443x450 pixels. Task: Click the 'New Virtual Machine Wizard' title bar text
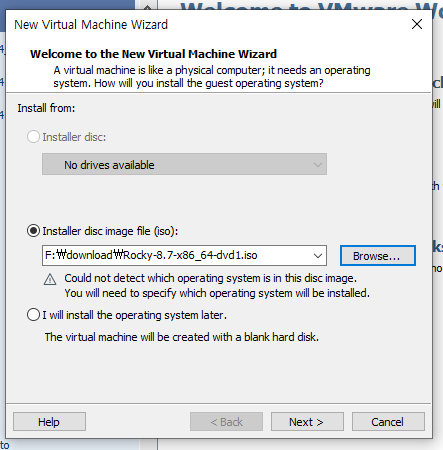pos(91,25)
